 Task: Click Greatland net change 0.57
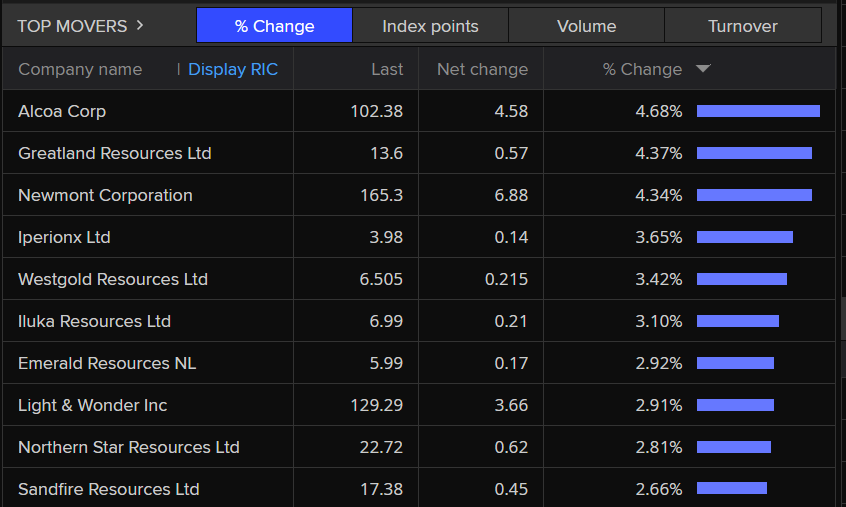511,153
